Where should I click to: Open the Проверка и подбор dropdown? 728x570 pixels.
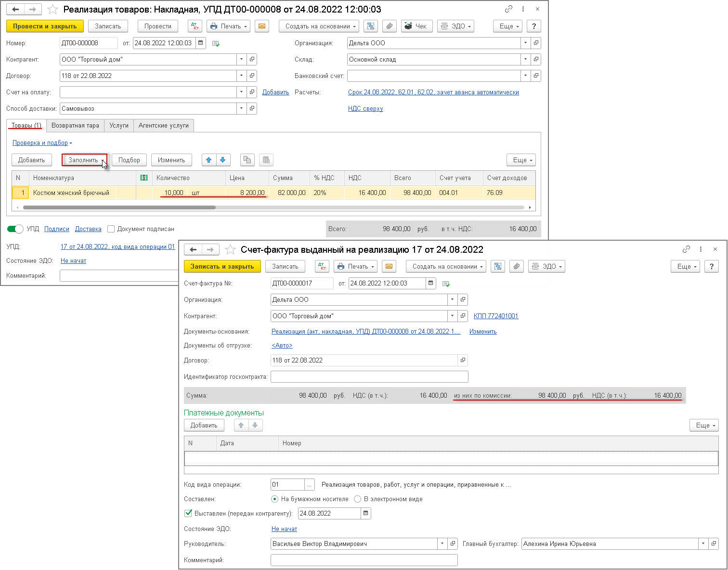[42, 142]
